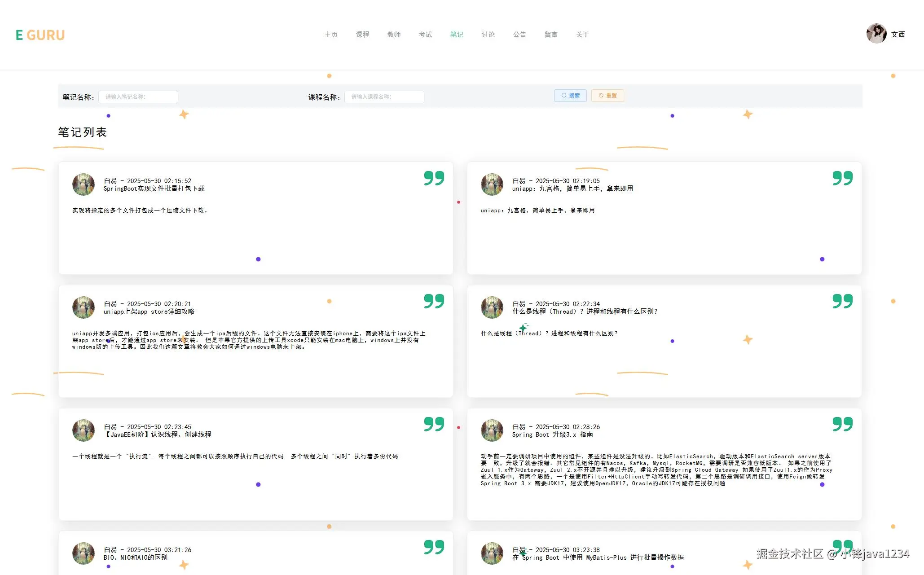Click the E GURU logo
The width and height of the screenshot is (924, 575).
pyautogui.click(x=40, y=35)
